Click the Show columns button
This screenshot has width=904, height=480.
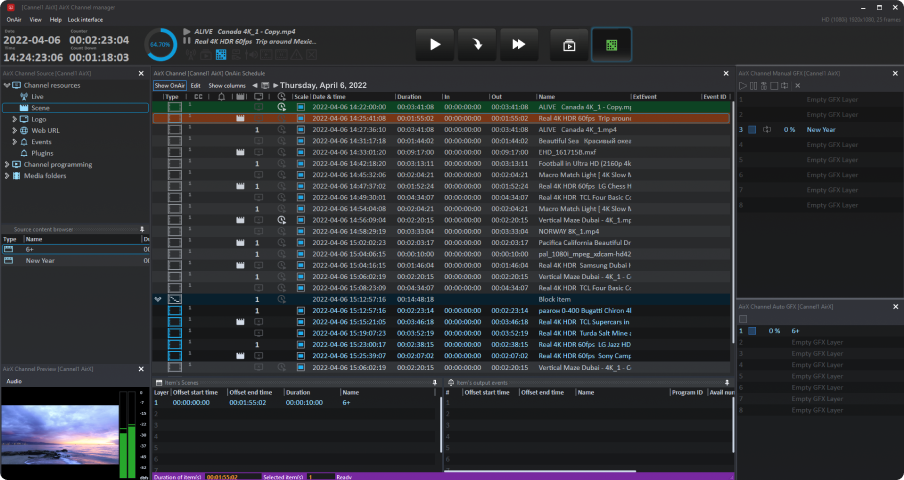(x=227, y=86)
